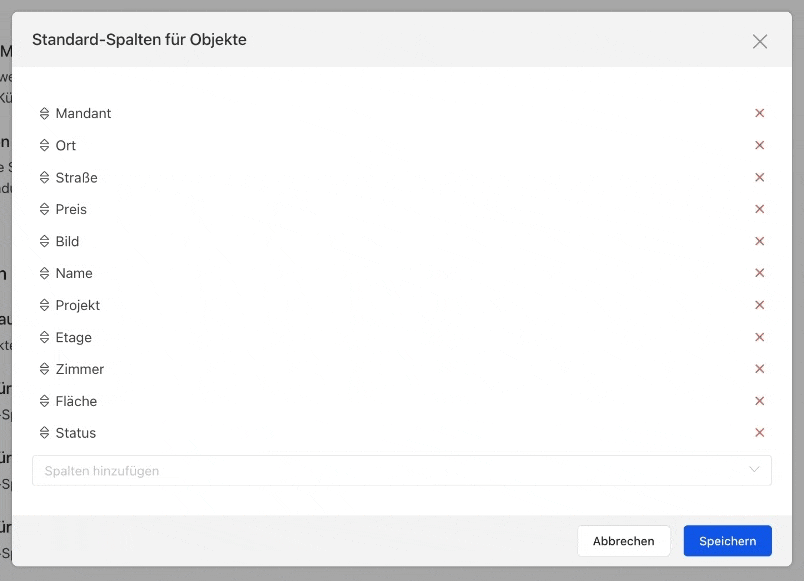The height and width of the screenshot is (581, 804).
Task: Click the drag handle icon next to Mandant
Action: [45, 113]
